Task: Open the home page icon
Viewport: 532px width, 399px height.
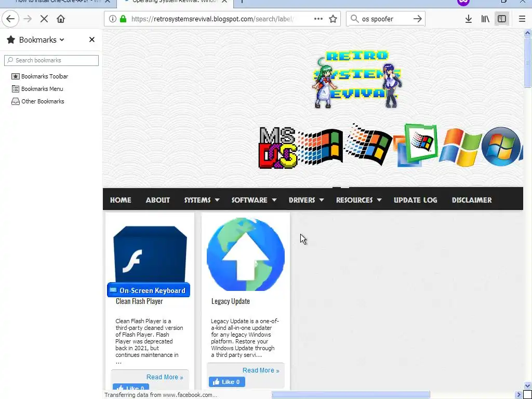Action: coord(61,19)
